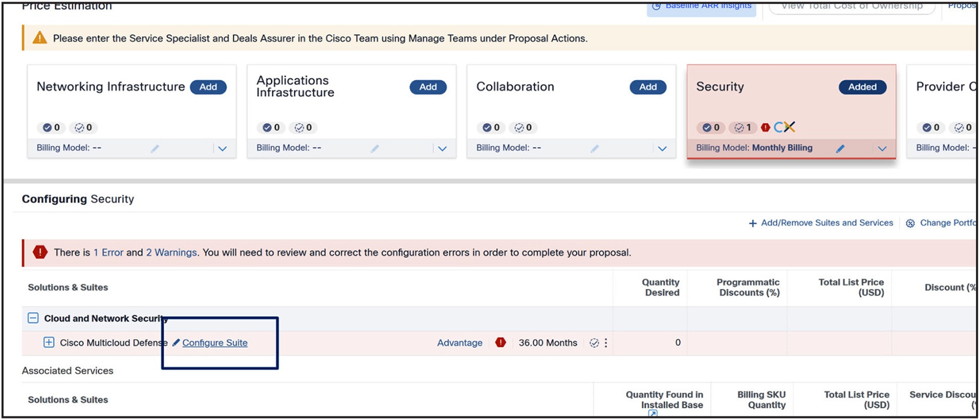
Task: Edit billing model pencil for Applications Infrastructure
Action: (x=375, y=149)
